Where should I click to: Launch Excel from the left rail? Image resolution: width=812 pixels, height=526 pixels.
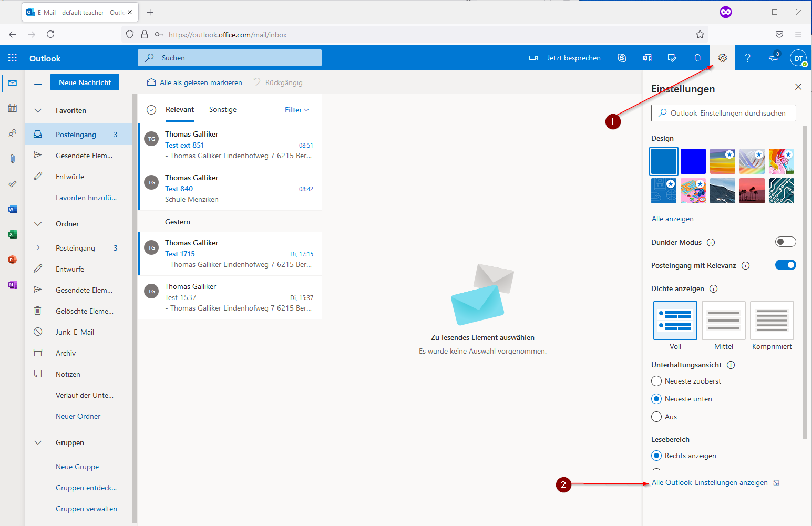point(13,234)
